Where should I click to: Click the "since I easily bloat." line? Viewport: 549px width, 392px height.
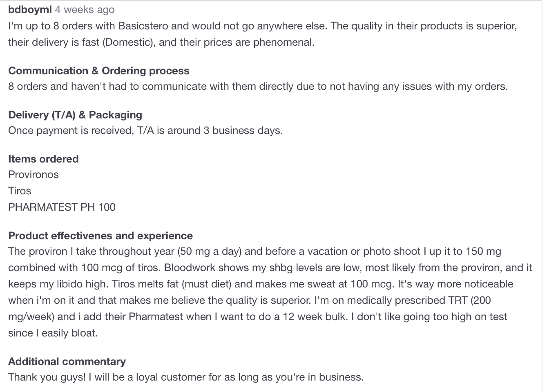pyautogui.click(x=53, y=333)
